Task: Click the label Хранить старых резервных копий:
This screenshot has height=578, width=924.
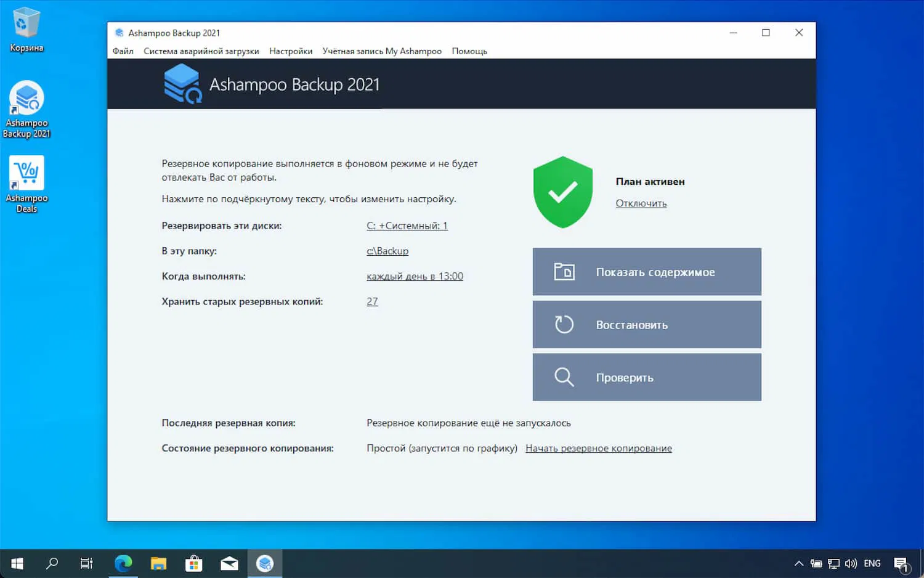Action: coord(242,301)
